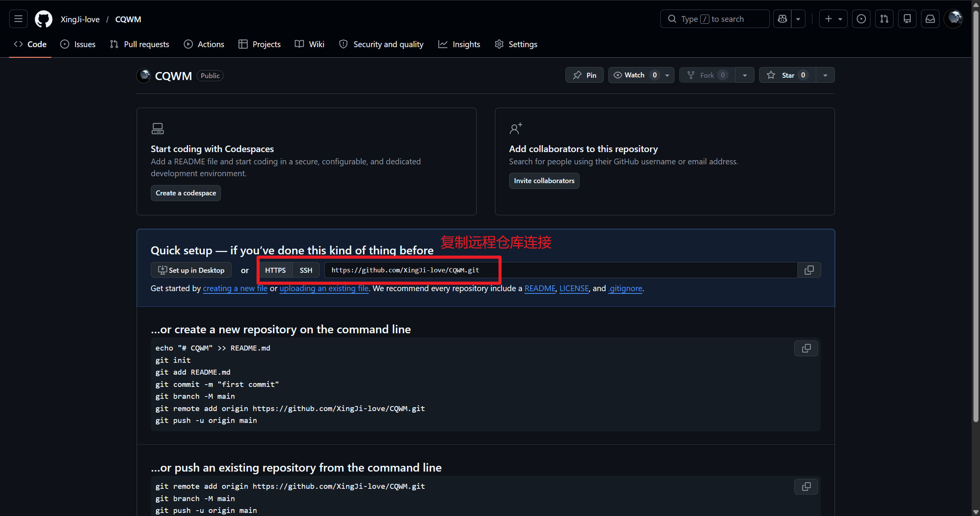
Task: Click the scrollbar down arrow
Action: pyautogui.click(x=976, y=512)
